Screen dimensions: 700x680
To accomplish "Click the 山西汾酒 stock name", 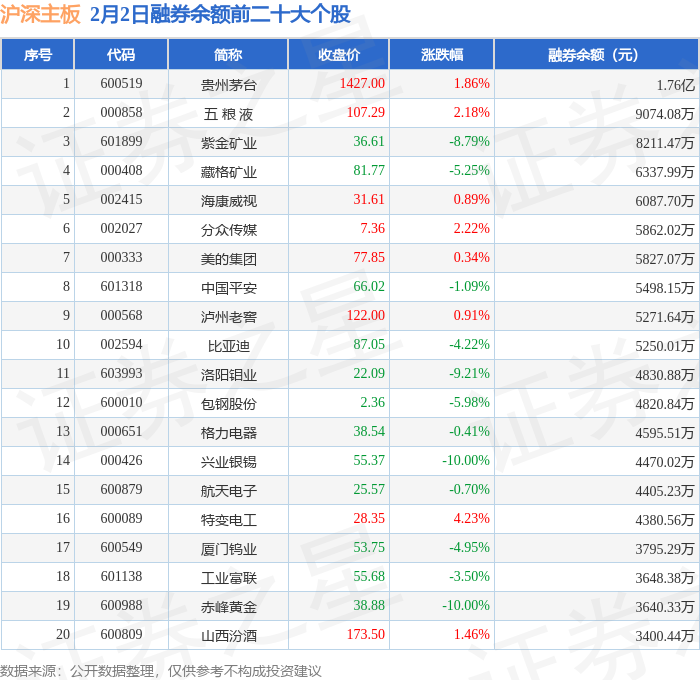I will coord(229,636).
